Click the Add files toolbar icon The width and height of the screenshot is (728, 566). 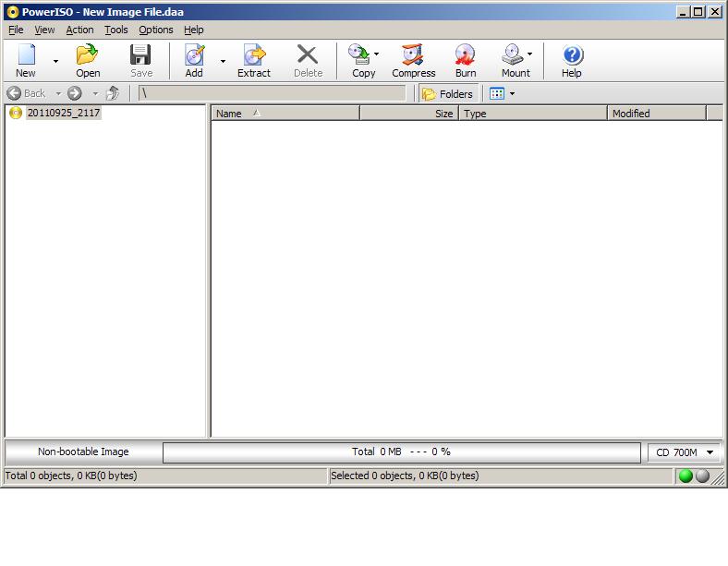point(194,61)
